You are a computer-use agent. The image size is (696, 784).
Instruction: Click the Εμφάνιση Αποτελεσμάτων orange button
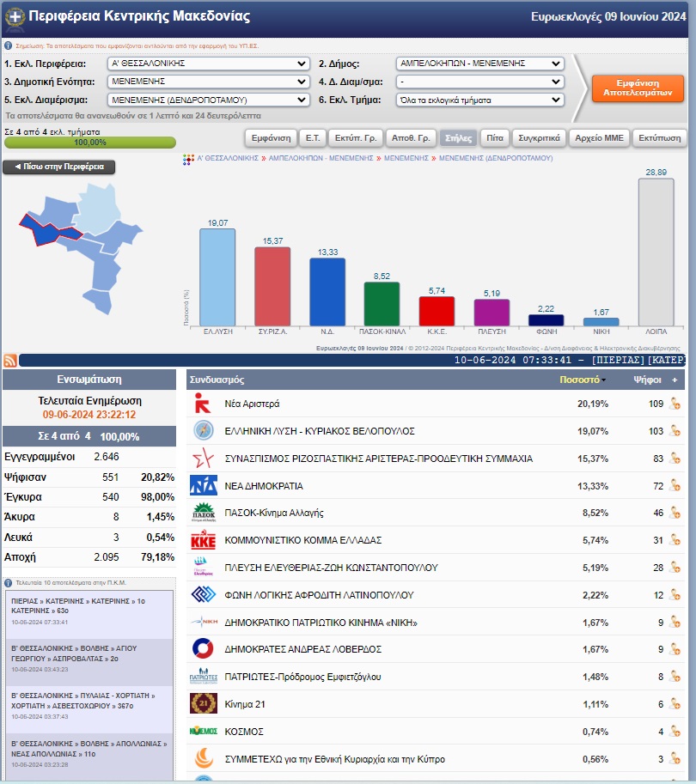[x=638, y=88]
